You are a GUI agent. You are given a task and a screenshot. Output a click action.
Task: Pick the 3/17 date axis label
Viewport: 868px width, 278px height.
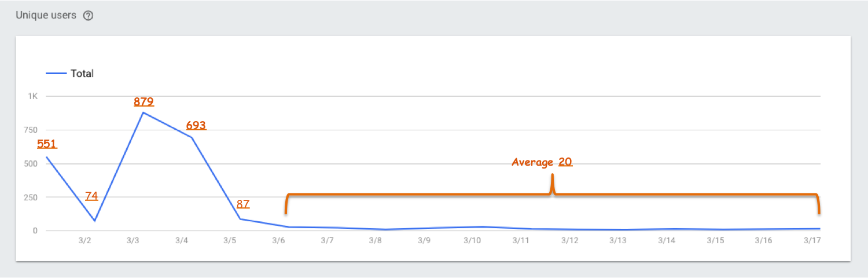click(812, 240)
